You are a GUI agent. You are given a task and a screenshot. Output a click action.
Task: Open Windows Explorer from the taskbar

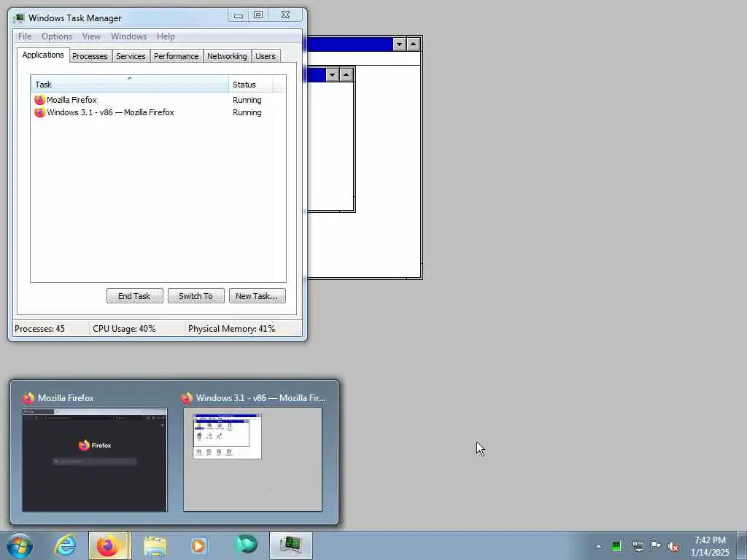point(155,546)
